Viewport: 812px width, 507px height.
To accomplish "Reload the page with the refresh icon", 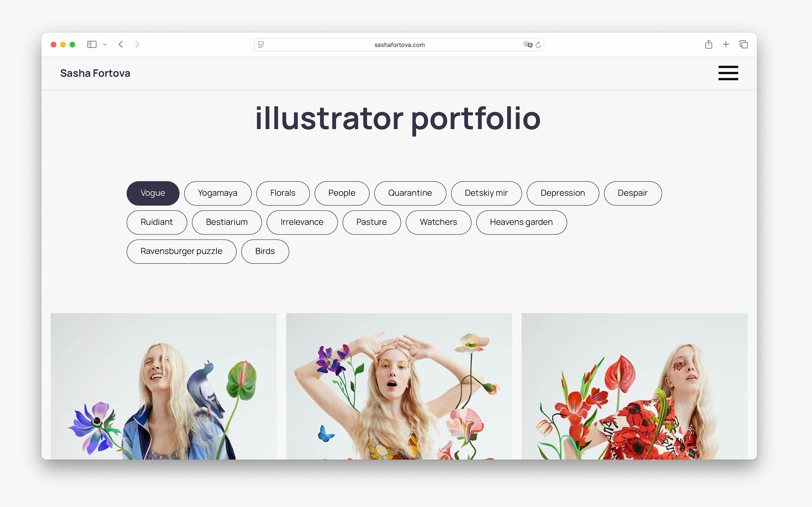I will coord(538,45).
